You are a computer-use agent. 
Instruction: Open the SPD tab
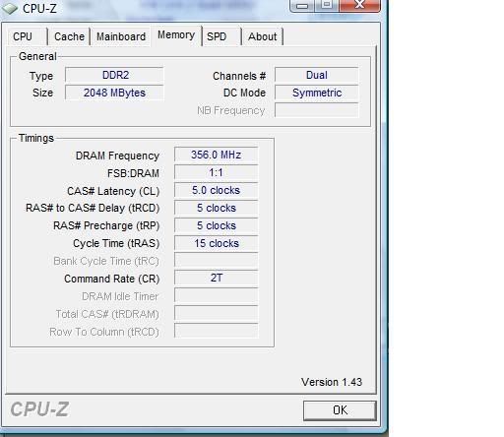221,36
